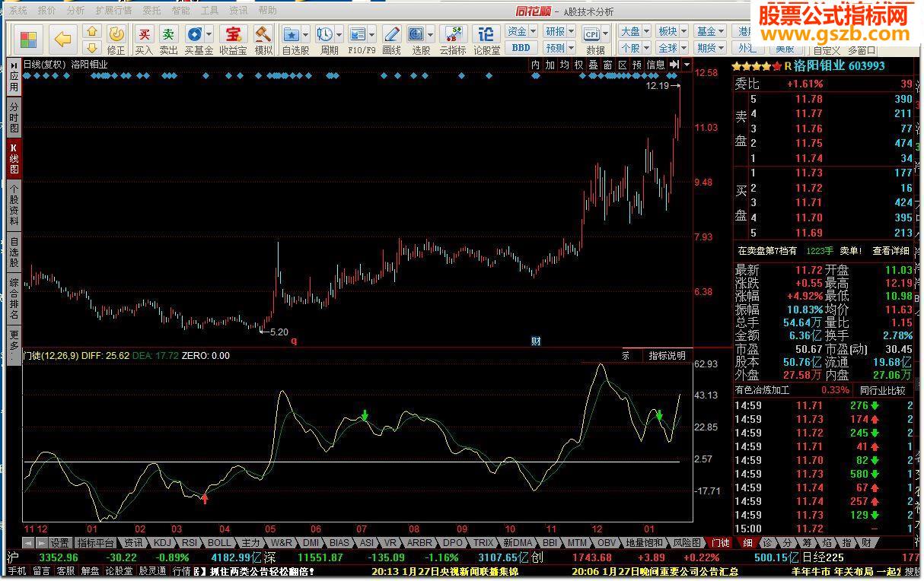Viewport: 924px width, 581px height.
Task: Toggle the 叠 overlay option
Action: click(x=594, y=65)
